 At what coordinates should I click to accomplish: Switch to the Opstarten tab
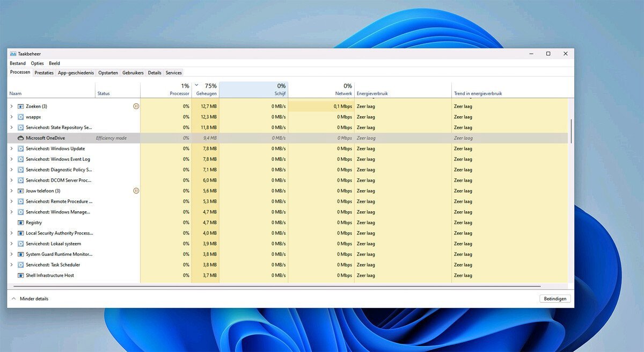tap(108, 73)
